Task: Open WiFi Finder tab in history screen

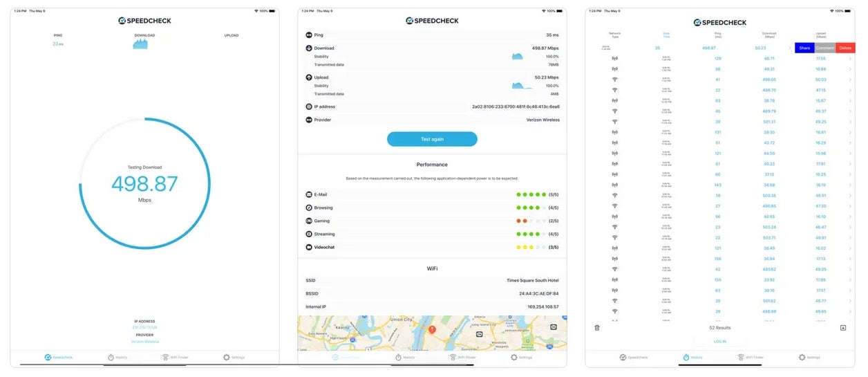Action: (751, 358)
